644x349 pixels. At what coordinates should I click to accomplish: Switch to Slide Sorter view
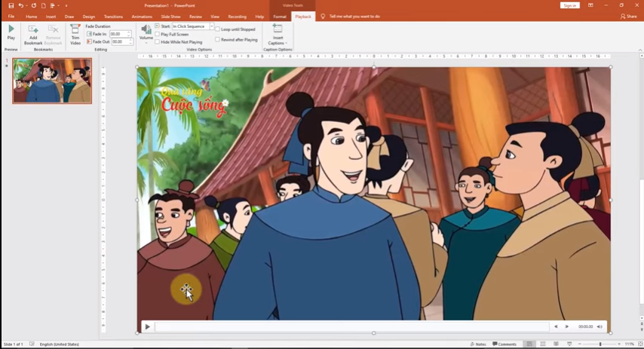542,344
